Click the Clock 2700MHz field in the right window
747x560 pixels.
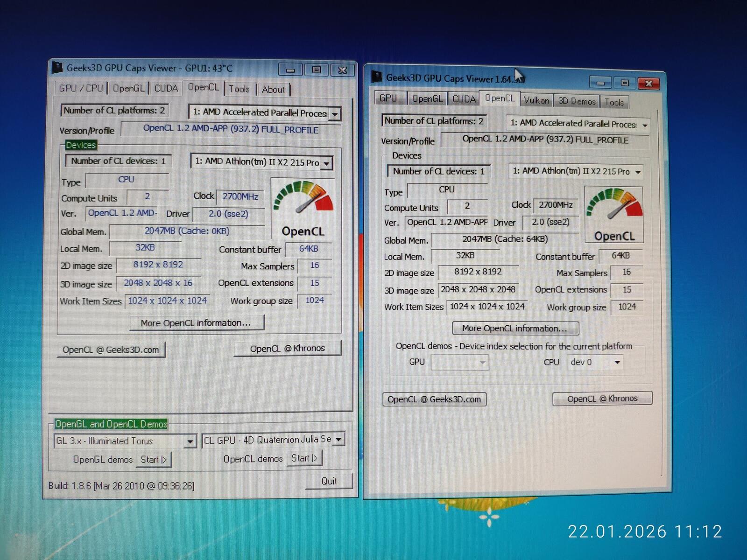pos(556,205)
